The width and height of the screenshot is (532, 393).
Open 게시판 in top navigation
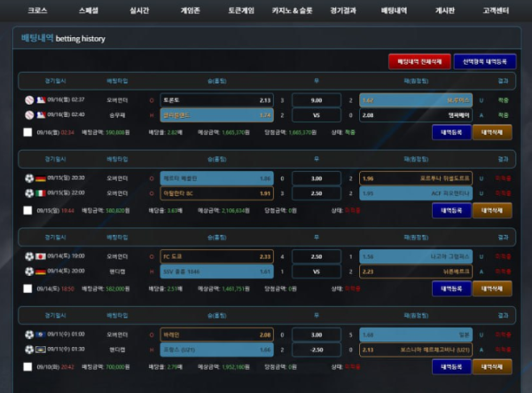click(x=445, y=11)
